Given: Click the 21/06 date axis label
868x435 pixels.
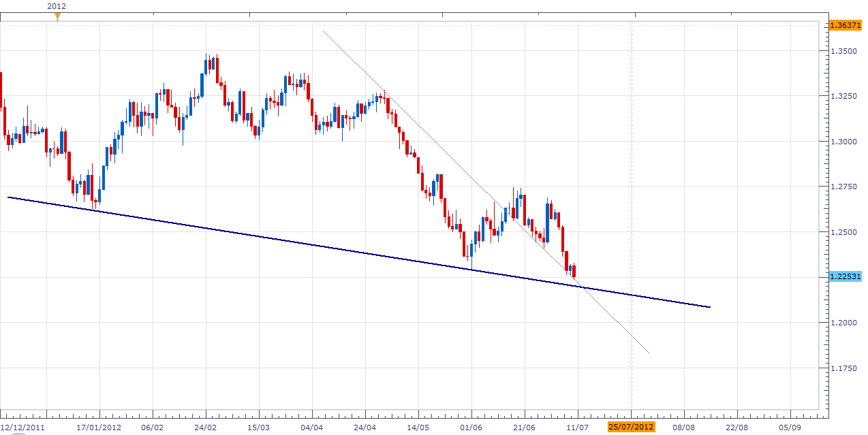Looking at the screenshot, I should click(525, 427).
